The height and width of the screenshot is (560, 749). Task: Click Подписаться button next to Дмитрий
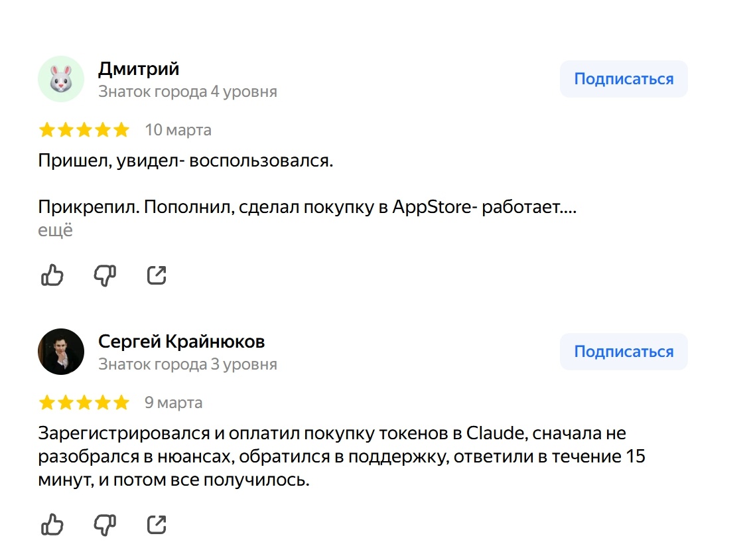(623, 78)
